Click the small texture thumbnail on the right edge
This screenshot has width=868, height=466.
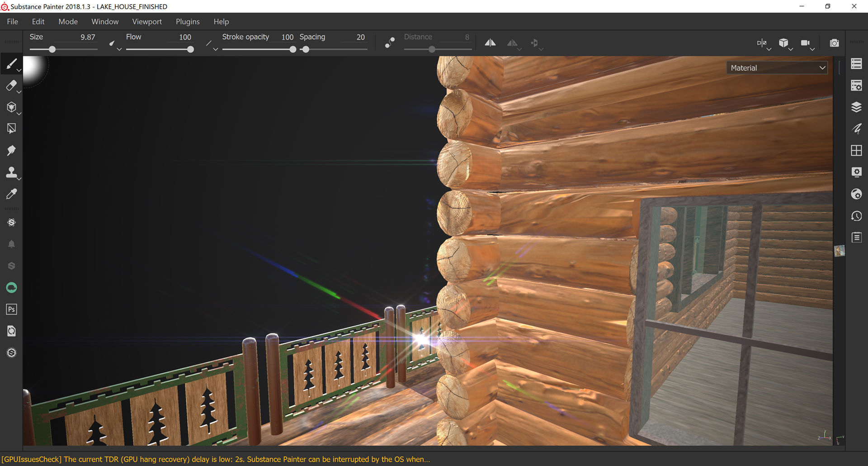[839, 251]
